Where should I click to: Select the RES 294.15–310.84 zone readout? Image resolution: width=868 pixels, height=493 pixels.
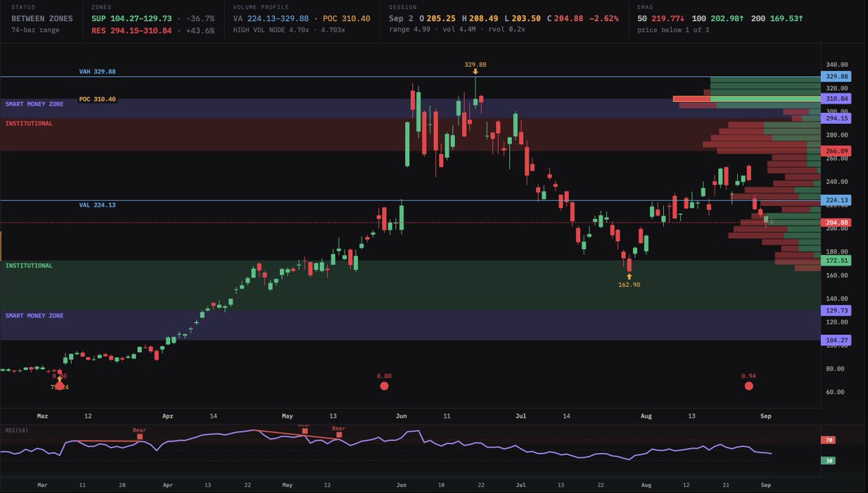click(132, 30)
